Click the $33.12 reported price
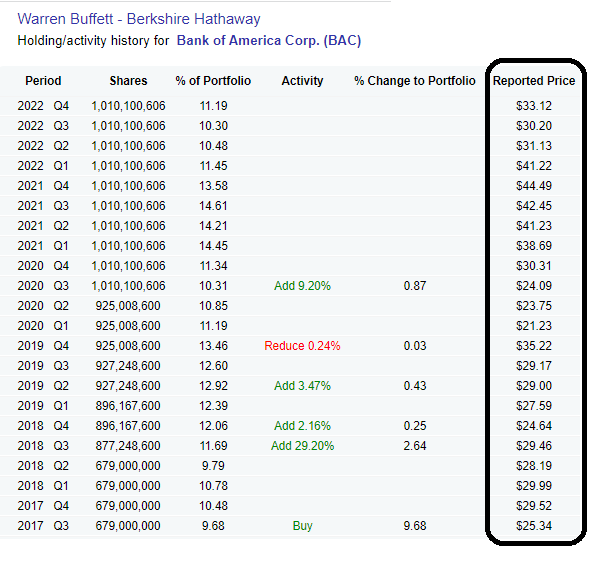616x562 pixels. click(534, 106)
